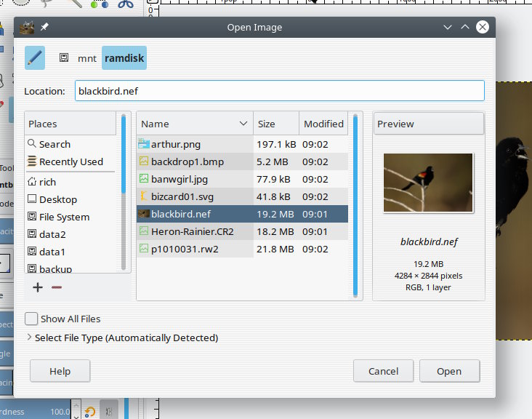Sort files by the Name column
Screen dimensions: 532x419
click(195, 124)
